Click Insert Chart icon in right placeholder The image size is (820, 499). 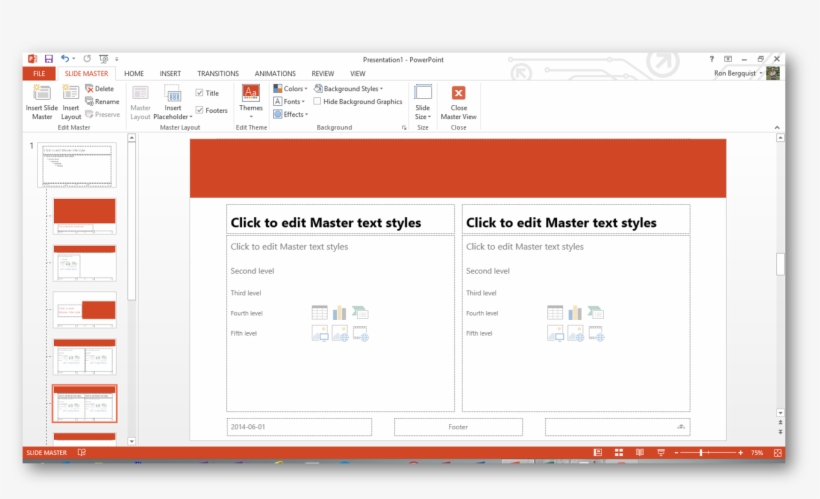575,313
